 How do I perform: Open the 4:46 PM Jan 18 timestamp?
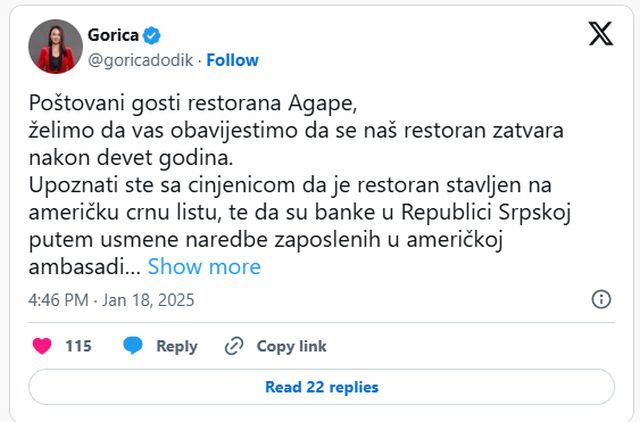click(111, 300)
